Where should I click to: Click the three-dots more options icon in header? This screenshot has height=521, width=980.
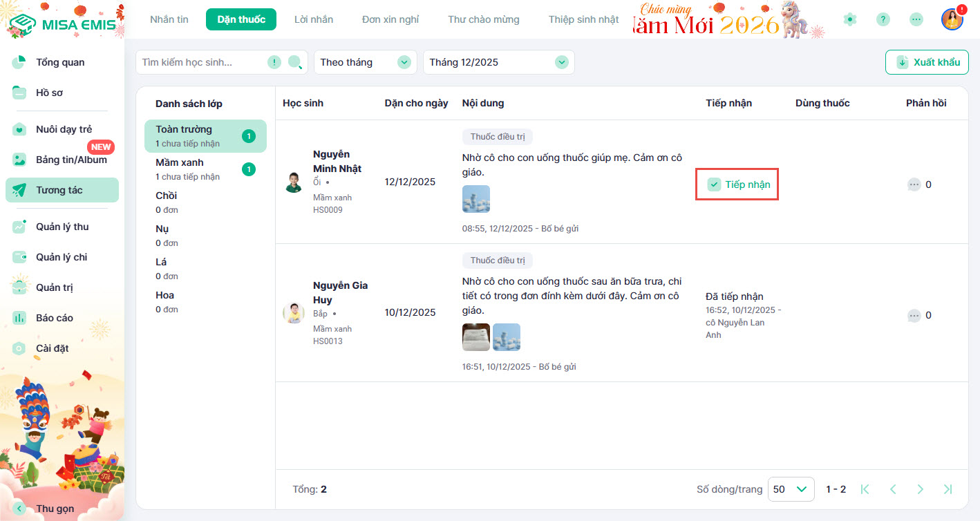tap(916, 19)
